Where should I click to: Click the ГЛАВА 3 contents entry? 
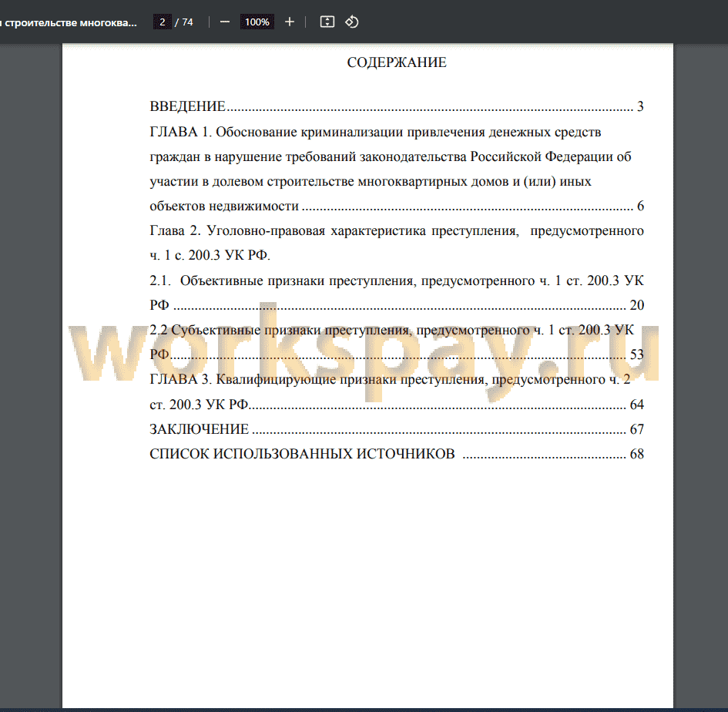click(397, 391)
